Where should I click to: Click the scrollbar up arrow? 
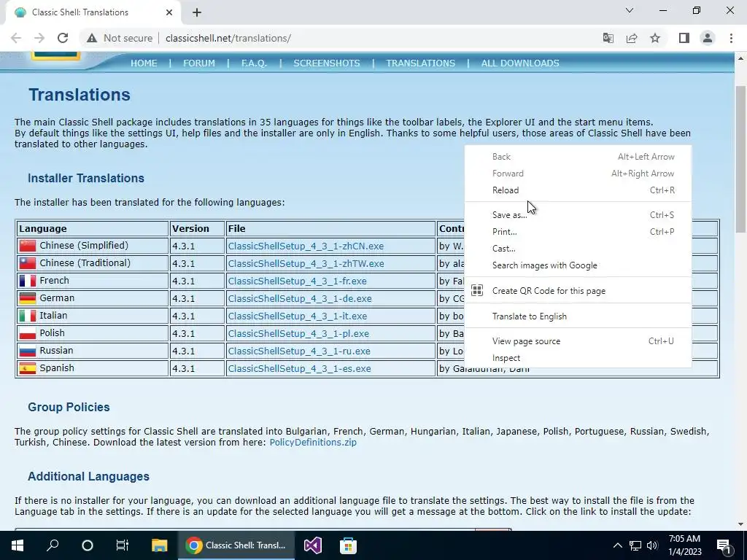click(x=740, y=58)
